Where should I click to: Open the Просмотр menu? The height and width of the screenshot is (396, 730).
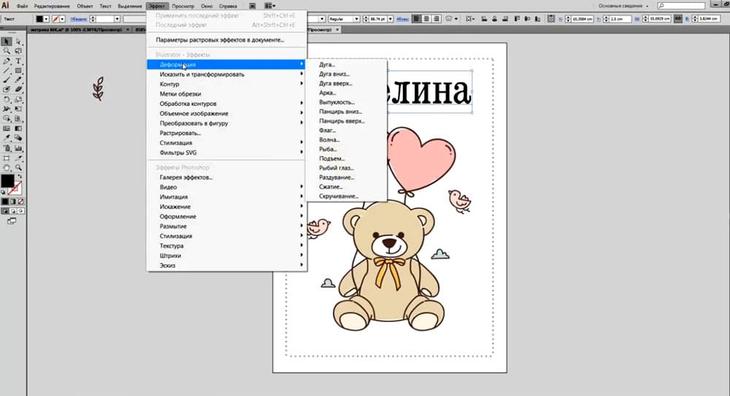tap(182, 6)
